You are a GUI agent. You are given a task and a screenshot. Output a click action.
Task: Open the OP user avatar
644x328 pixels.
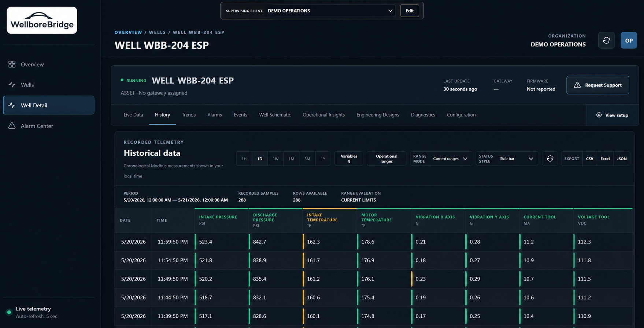[x=629, y=40]
